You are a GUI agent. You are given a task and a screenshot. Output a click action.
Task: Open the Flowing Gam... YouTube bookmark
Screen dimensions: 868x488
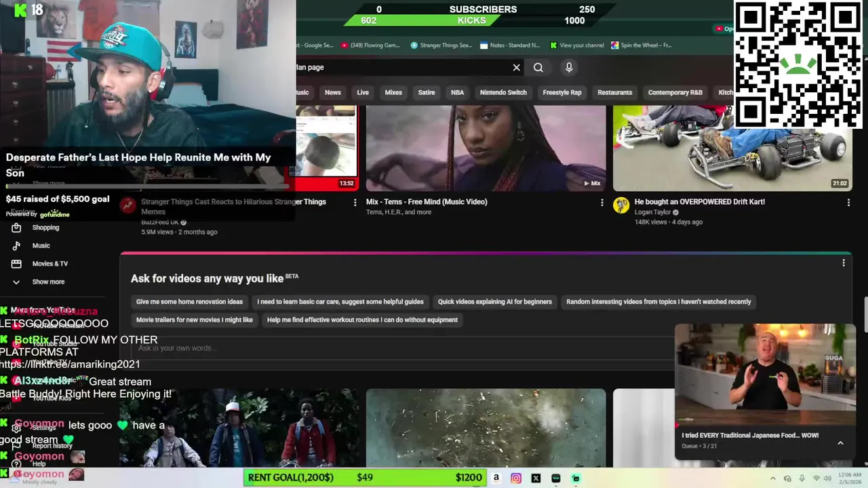coord(370,45)
